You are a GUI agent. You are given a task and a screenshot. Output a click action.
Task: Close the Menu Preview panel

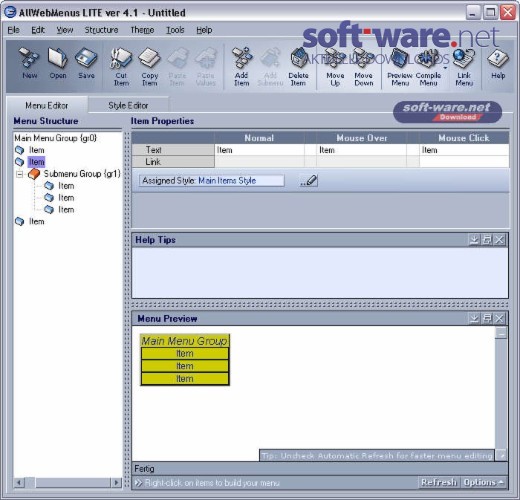click(499, 318)
